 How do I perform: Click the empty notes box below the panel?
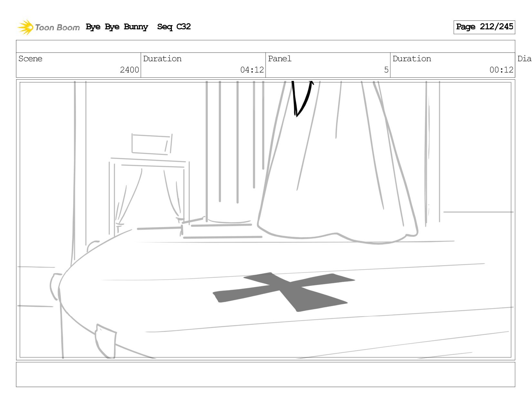point(265,375)
